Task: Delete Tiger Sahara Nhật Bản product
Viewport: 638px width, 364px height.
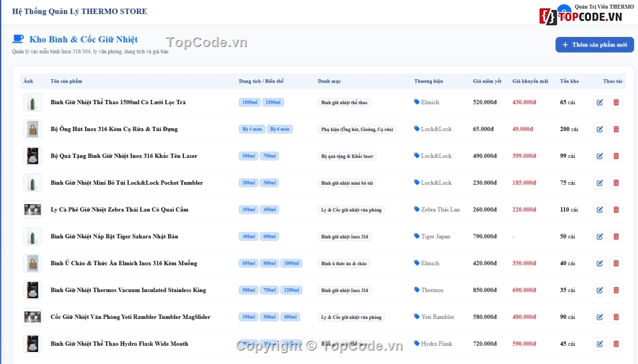Action: tap(616, 236)
